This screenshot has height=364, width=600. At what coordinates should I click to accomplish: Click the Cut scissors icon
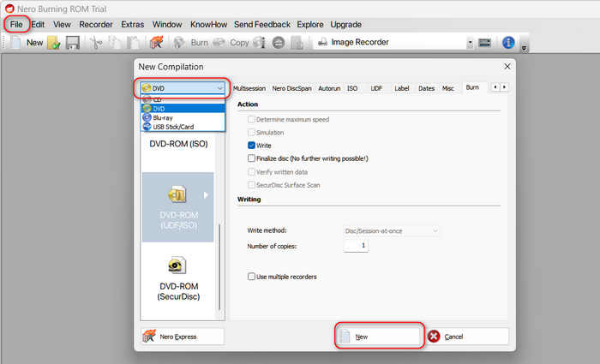(x=96, y=43)
